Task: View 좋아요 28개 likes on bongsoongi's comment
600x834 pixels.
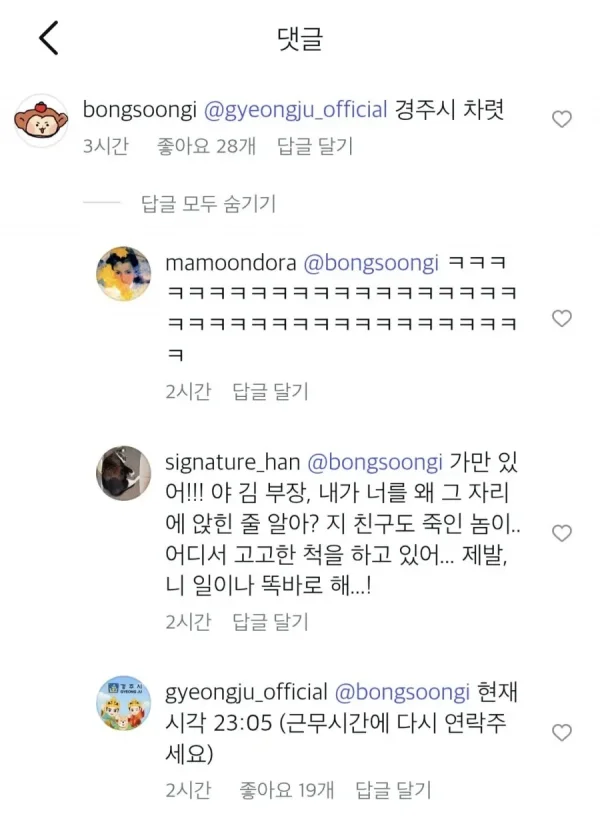Action: tap(206, 146)
